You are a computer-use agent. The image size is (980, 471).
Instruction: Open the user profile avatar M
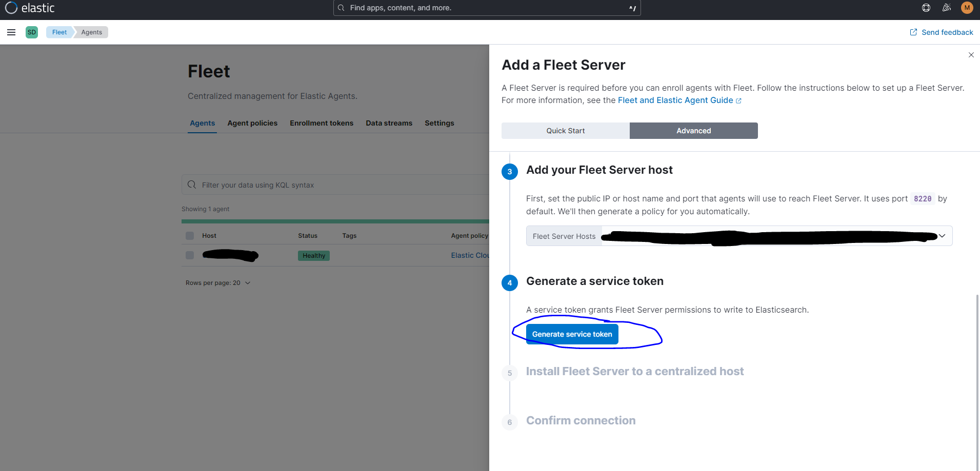pos(967,8)
